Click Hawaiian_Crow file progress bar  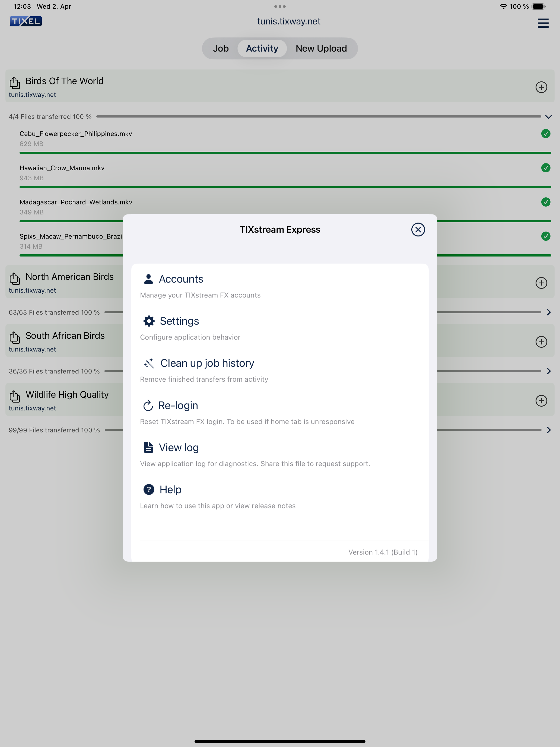[x=285, y=187]
